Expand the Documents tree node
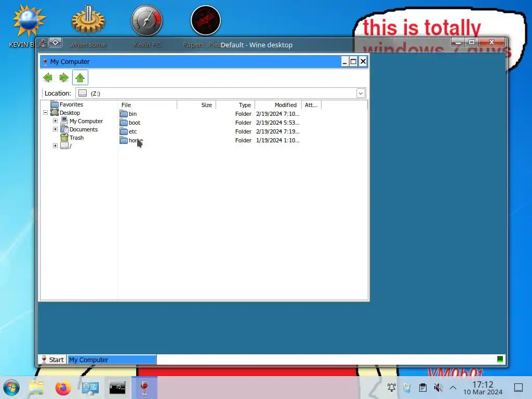The image size is (532, 399). pyautogui.click(x=55, y=129)
